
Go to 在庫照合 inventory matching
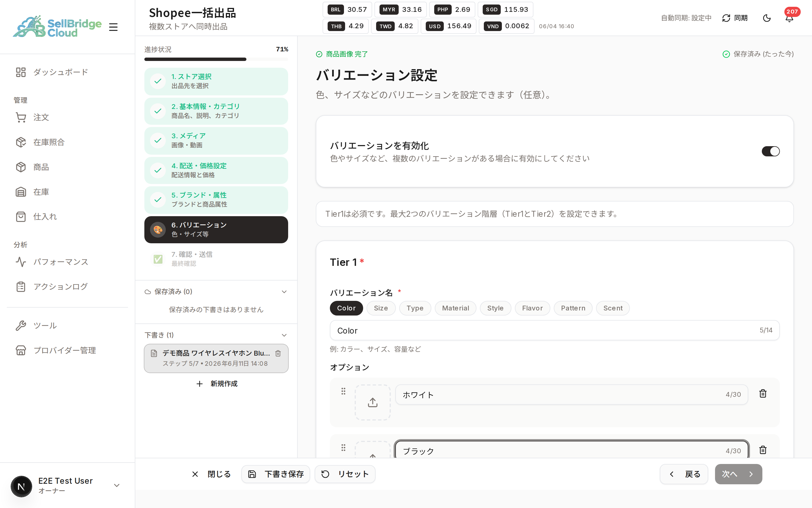pos(40,142)
